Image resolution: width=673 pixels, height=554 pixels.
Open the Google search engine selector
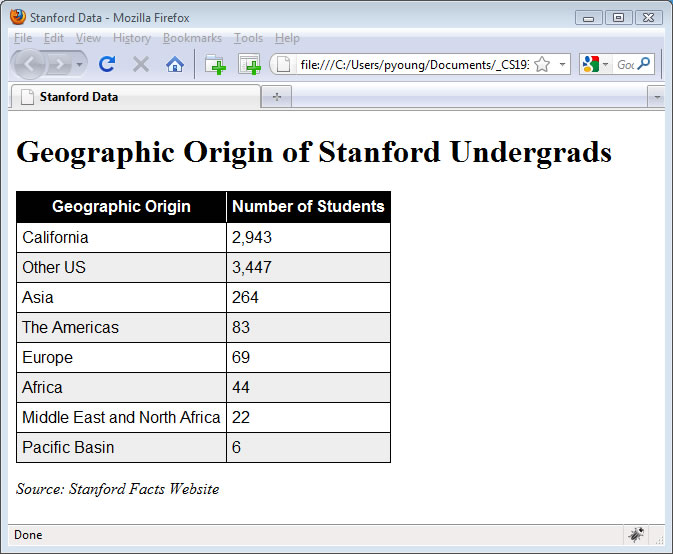[x=595, y=65]
